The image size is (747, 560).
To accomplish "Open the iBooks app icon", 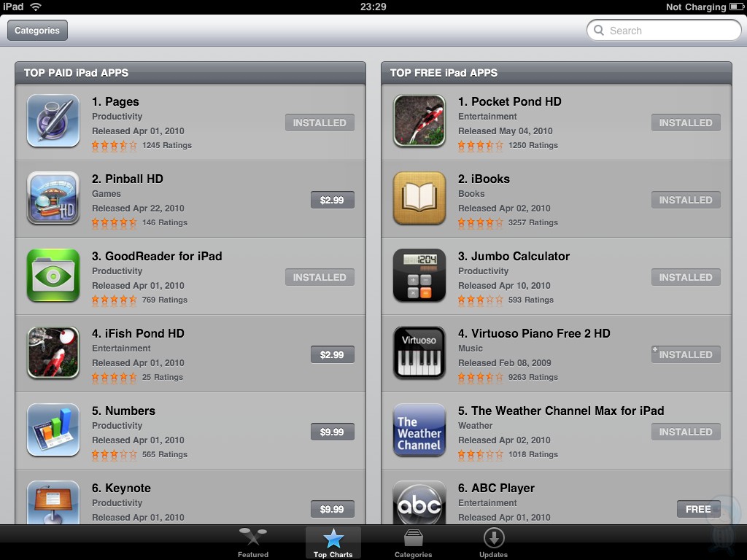I will [x=419, y=198].
